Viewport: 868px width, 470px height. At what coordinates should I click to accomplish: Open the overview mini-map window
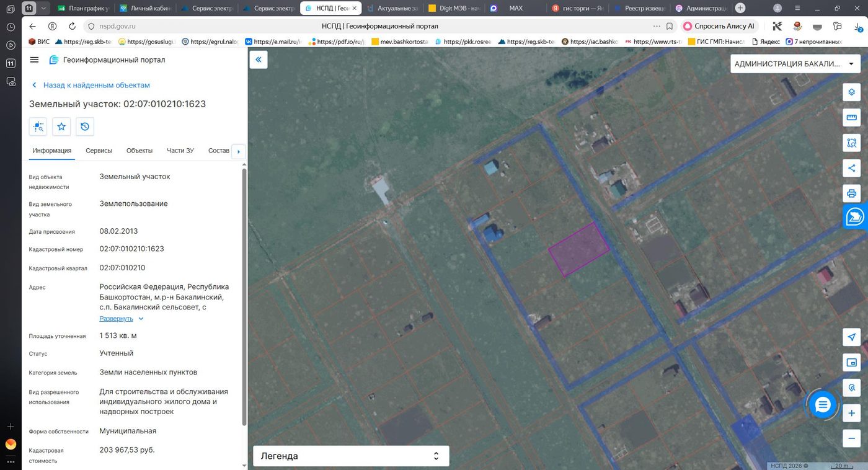tap(851, 362)
